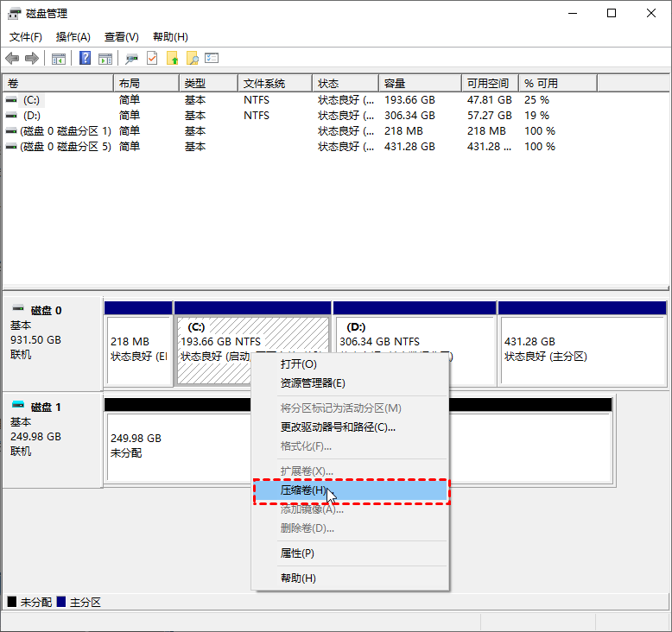Image resolution: width=672 pixels, height=632 pixels.
Task: Sort by the 状态 column header
Action: [346, 83]
